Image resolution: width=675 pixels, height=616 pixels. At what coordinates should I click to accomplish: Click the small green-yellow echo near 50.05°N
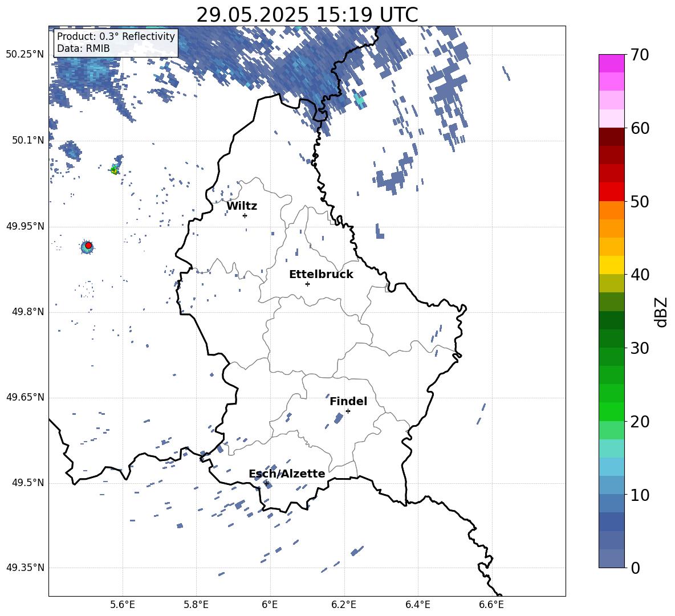click(114, 170)
